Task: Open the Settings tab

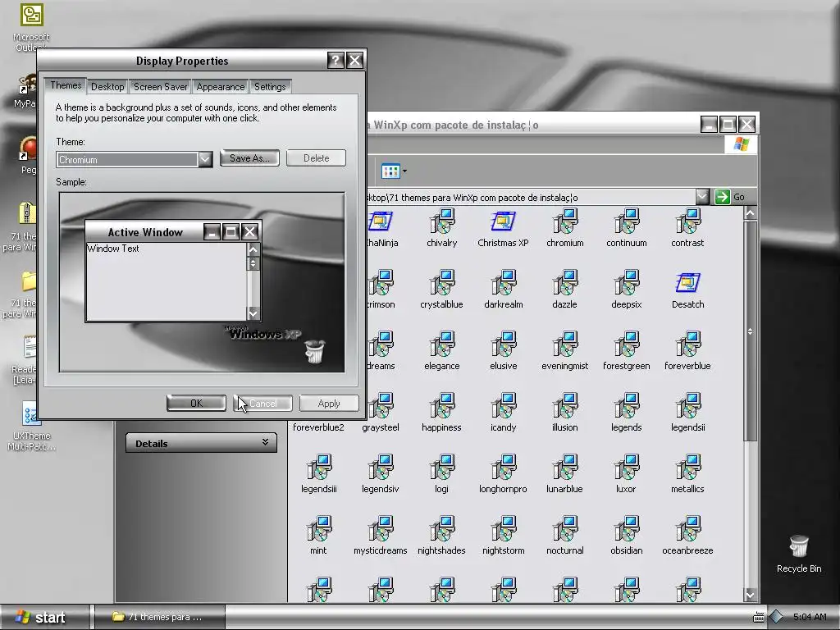Action: (270, 87)
